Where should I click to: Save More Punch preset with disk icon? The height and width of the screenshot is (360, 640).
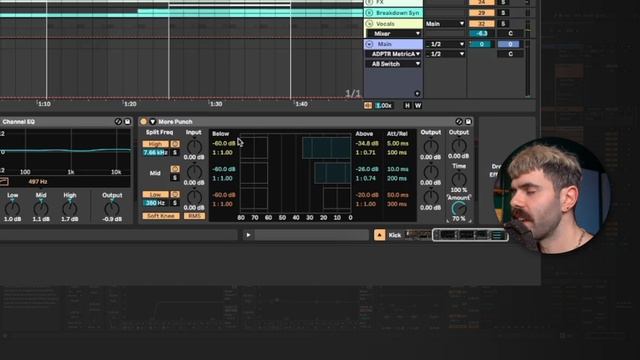pyautogui.click(x=468, y=122)
